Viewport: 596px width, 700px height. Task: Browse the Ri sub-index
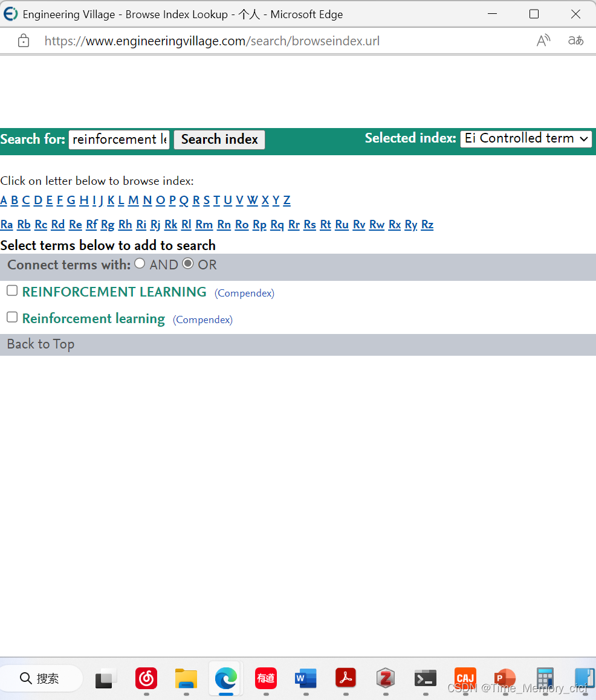141,225
